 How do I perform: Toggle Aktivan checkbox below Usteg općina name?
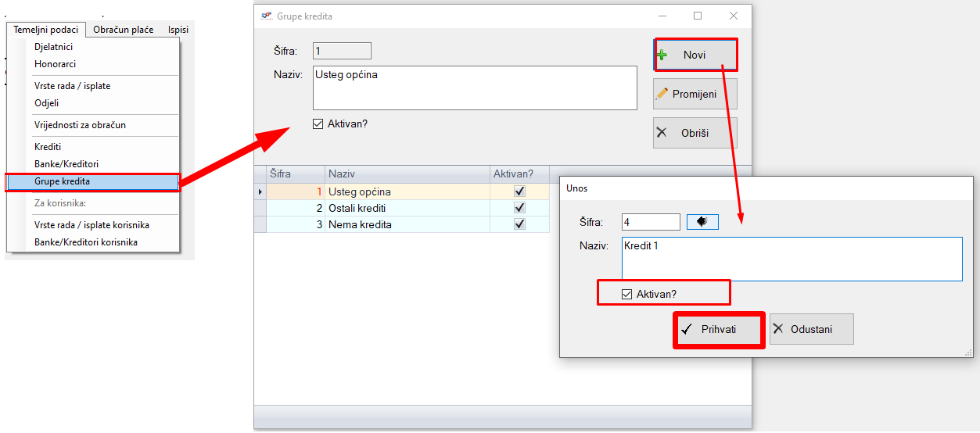(318, 123)
